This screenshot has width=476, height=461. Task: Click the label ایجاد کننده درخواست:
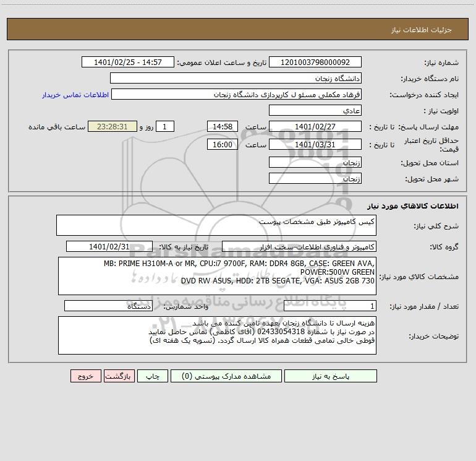(424, 95)
